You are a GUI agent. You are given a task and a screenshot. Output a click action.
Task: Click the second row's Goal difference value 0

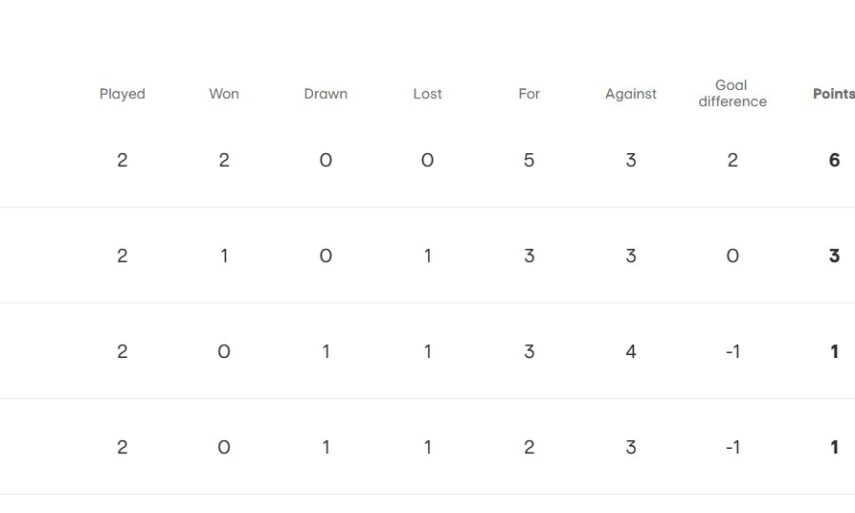pos(732,256)
